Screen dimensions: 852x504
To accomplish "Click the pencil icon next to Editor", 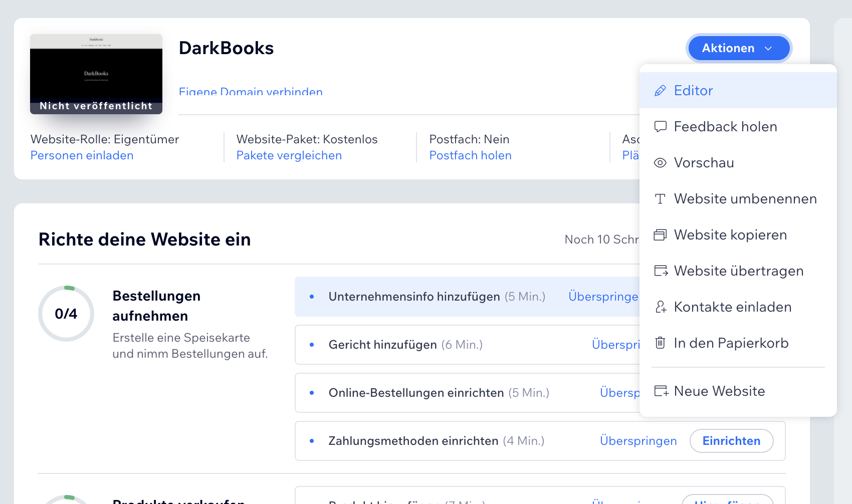I will pos(660,91).
